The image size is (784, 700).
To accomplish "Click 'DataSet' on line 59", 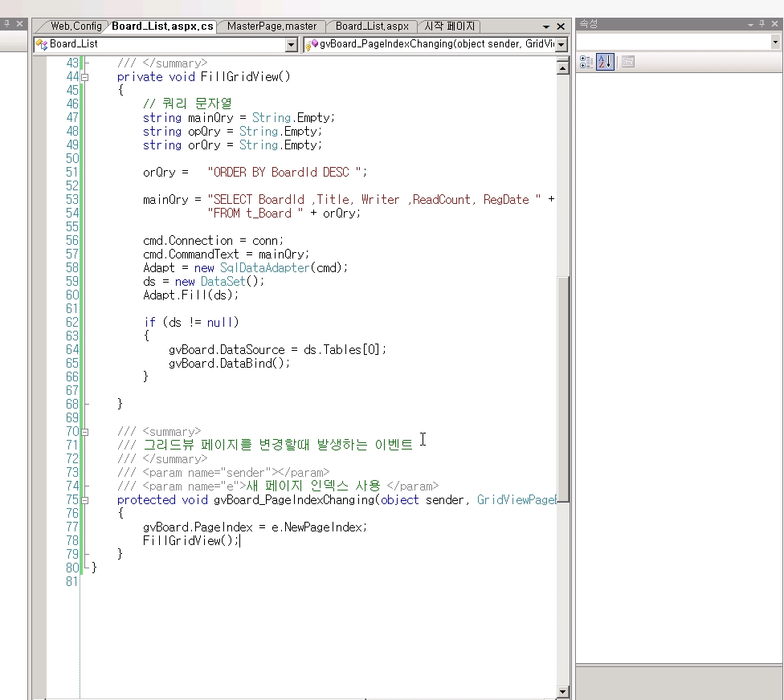I will tap(223, 282).
